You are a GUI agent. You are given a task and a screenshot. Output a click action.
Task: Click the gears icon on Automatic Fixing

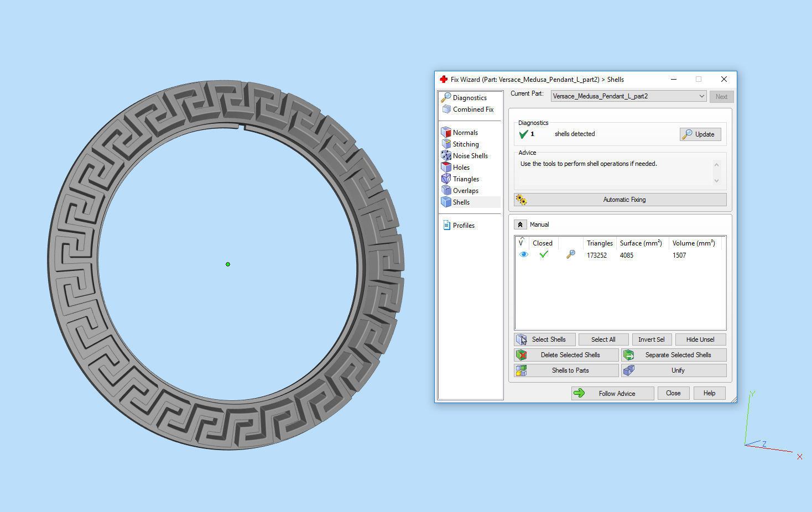pyautogui.click(x=521, y=200)
